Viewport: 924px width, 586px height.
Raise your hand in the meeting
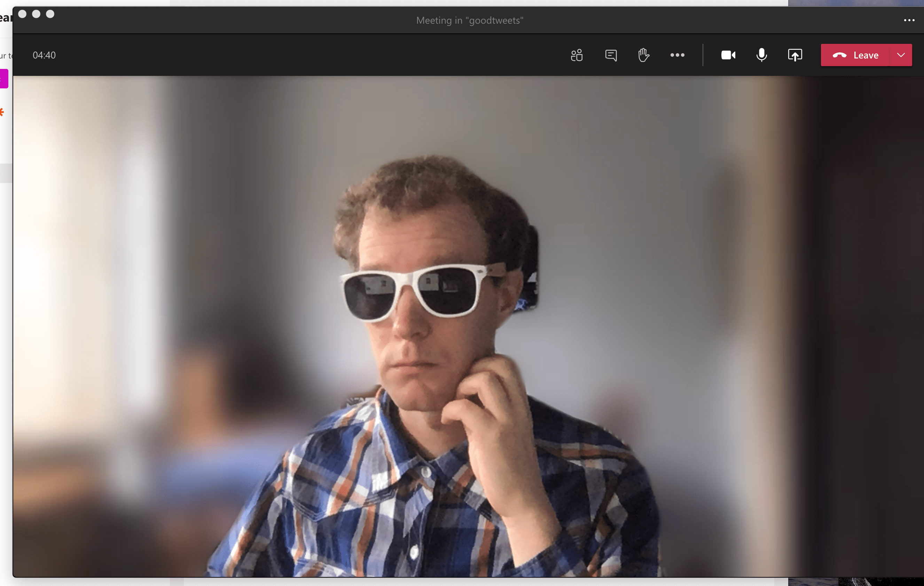643,55
